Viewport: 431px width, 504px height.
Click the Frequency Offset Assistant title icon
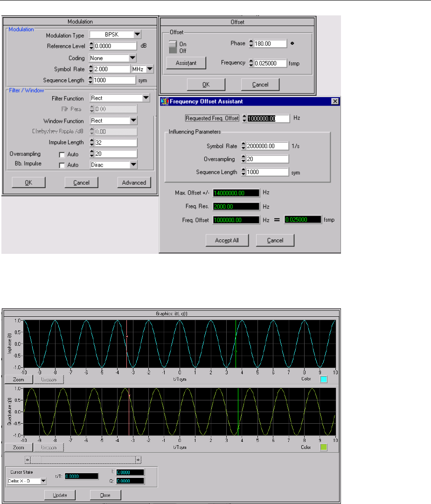[165, 101]
